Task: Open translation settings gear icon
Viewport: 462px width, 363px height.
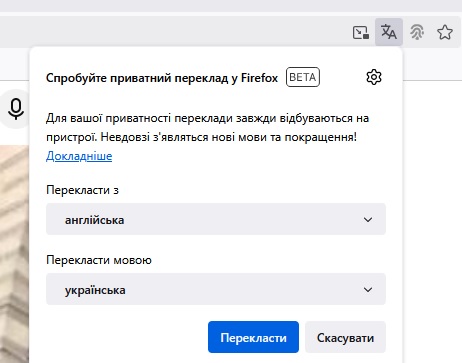Action: 374,77
